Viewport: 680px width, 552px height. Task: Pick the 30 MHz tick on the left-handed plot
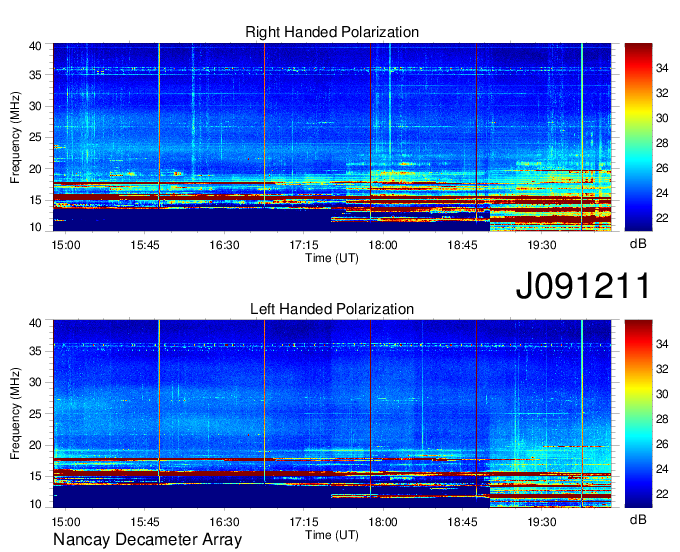click(x=35, y=382)
